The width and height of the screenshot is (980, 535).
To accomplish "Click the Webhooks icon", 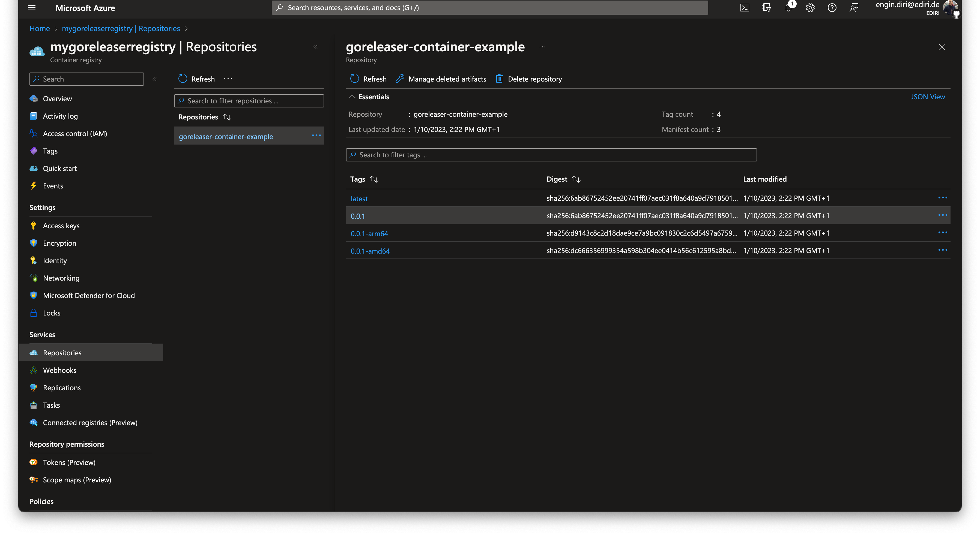I will (34, 370).
